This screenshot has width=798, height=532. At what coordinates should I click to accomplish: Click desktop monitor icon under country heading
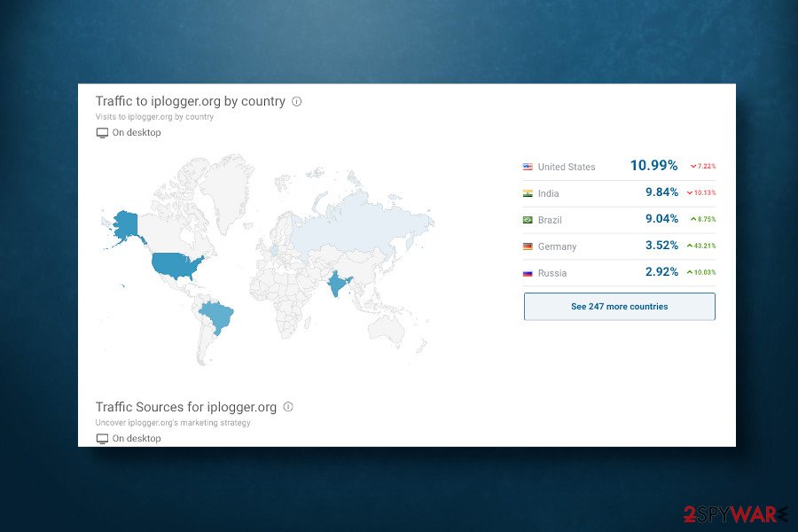click(x=102, y=133)
